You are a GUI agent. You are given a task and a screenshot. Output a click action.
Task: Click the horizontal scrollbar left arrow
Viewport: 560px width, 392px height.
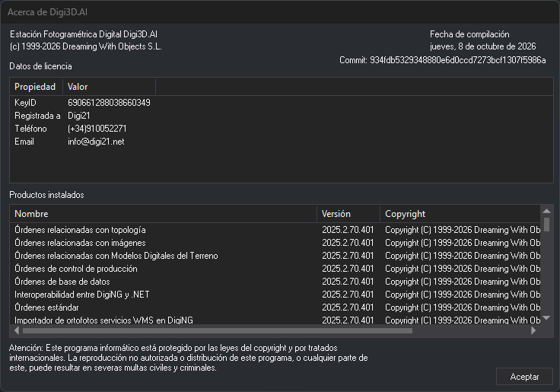click(x=17, y=331)
